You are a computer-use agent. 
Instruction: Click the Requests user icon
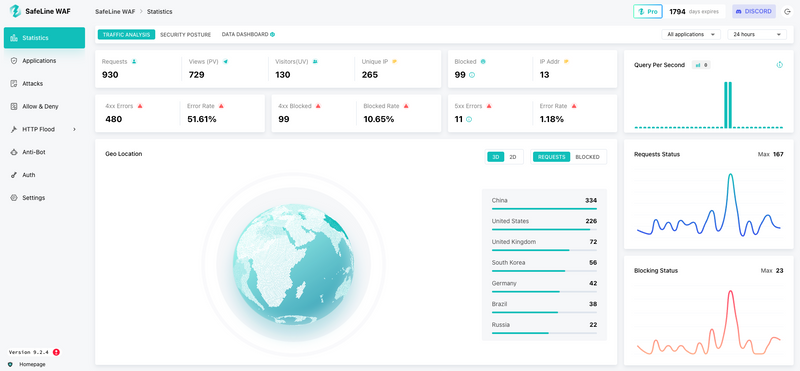[x=134, y=61]
